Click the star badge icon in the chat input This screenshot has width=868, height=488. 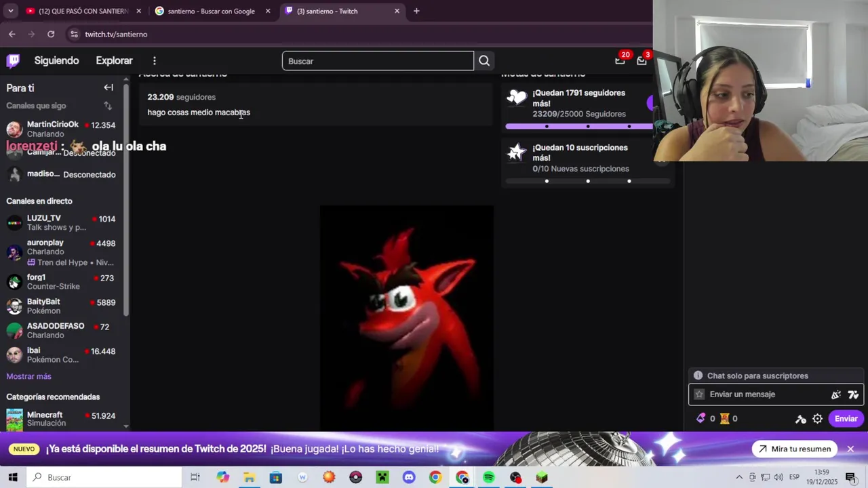click(x=699, y=394)
